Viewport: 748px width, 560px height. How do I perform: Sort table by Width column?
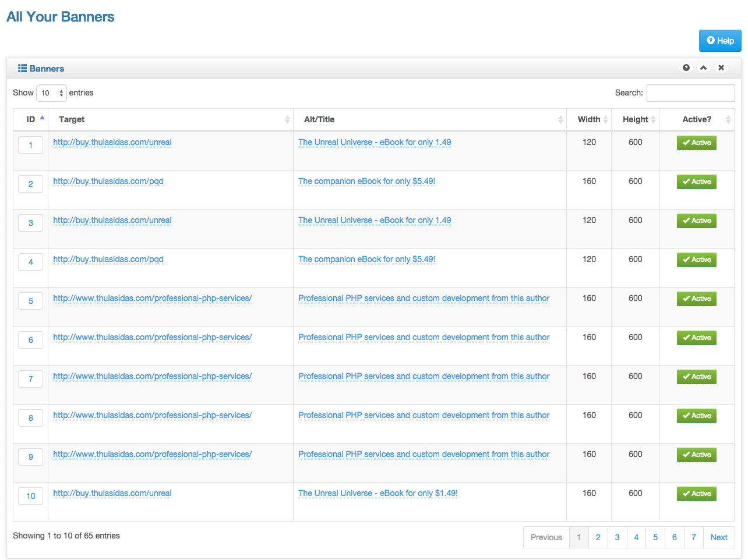click(589, 119)
